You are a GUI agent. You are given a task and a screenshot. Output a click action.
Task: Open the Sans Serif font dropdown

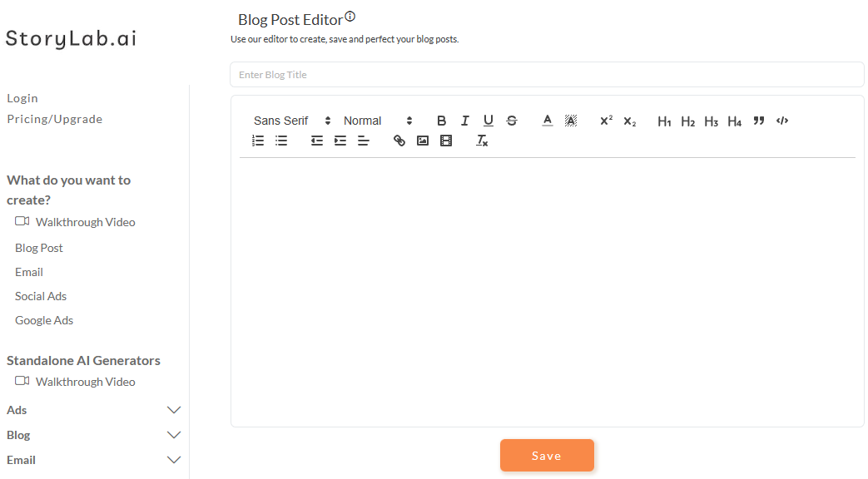292,121
